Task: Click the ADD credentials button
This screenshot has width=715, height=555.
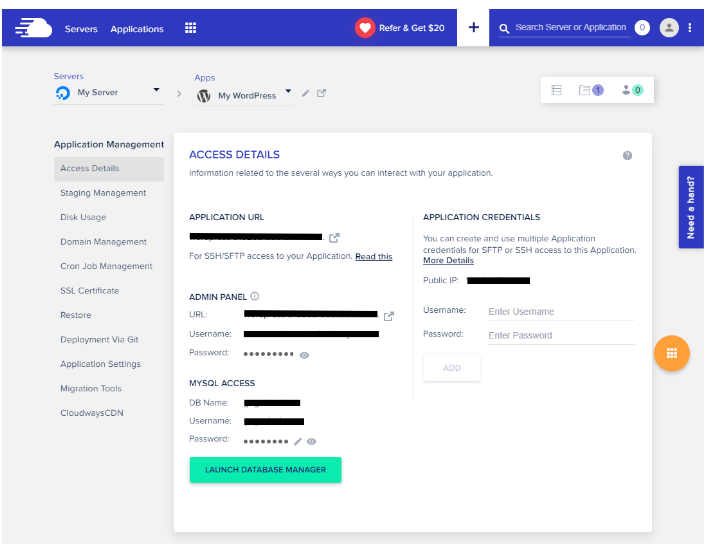Action: click(x=452, y=368)
